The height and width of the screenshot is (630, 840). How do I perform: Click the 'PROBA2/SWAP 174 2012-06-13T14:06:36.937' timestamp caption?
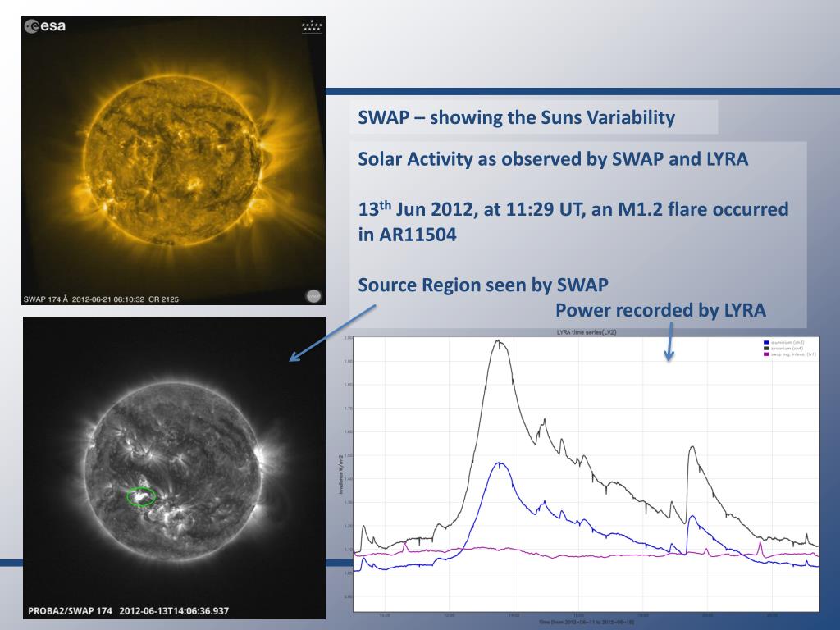tap(129, 610)
